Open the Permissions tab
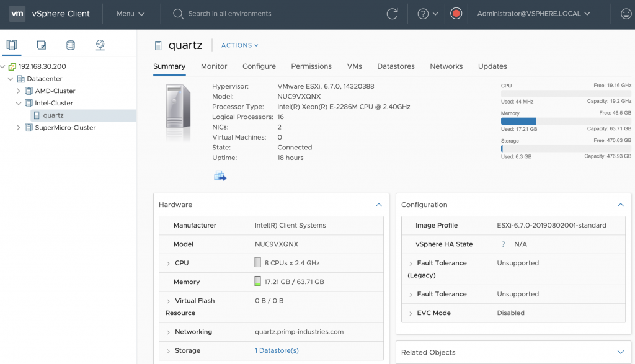635x364 pixels. (x=311, y=66)
